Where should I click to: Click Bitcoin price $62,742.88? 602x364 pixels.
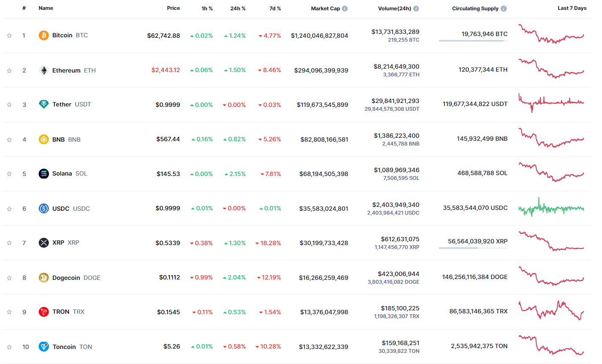pos(164,36)
